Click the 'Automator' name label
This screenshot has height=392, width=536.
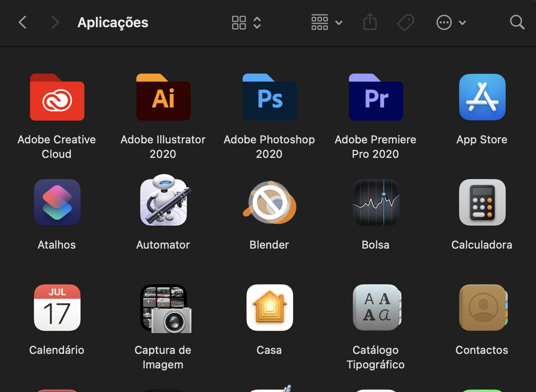pos(163,245)
